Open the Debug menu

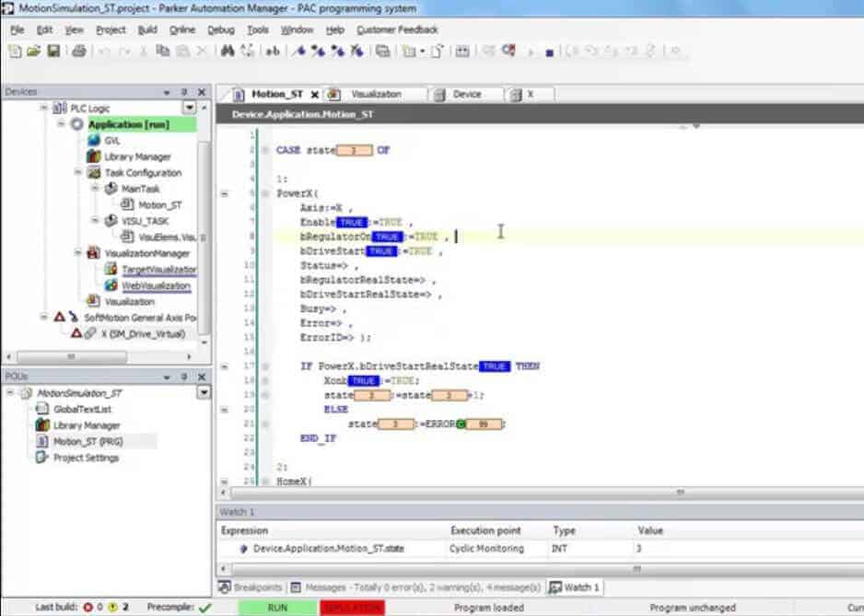click(x=221, y=29)
